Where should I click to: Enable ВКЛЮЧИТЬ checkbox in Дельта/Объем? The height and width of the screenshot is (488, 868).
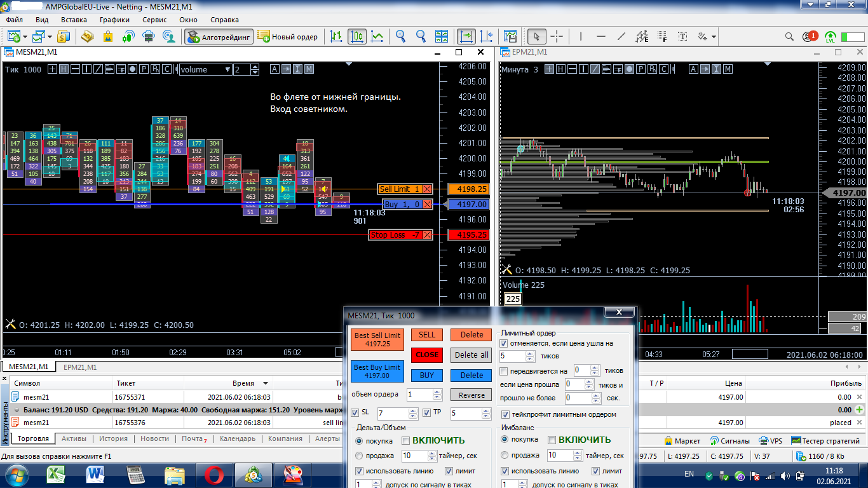[x=405, y=440]
